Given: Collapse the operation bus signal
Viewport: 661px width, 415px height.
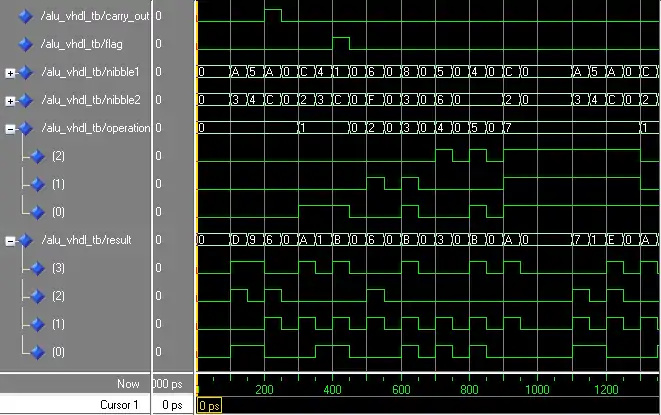Looking at the screenshot, I should 10,129.
